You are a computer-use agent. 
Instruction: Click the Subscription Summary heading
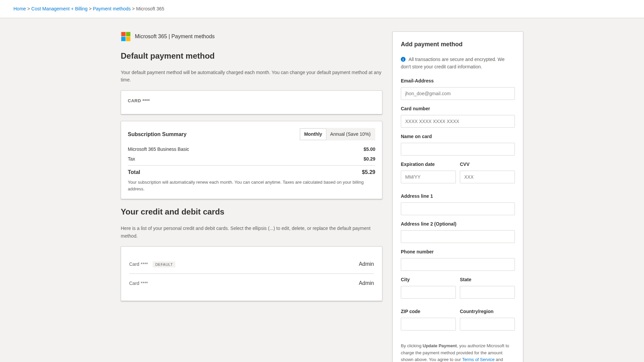coord(157,134)
